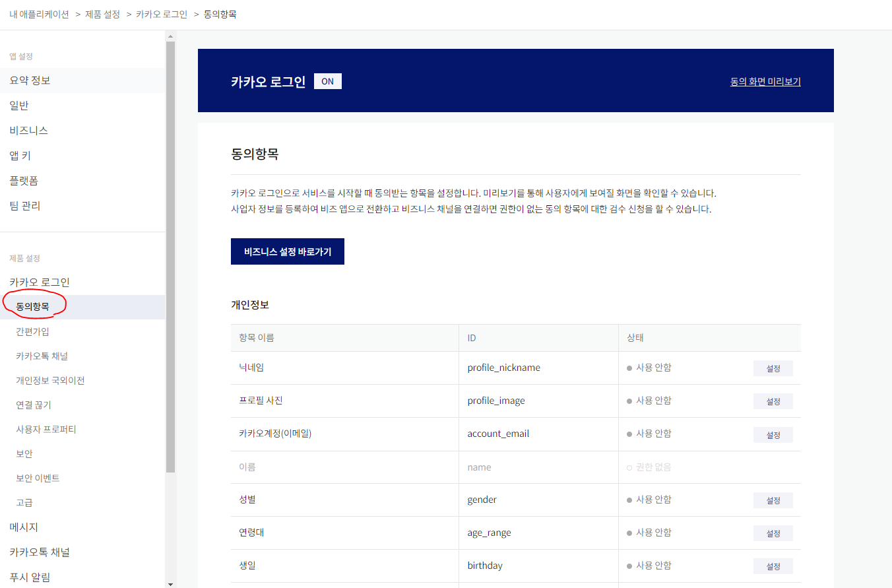The width and height of the screenshot is (892, 588).
Task: Open 설정 for 카카오계정(이메일)
Action: click(773, 435)
